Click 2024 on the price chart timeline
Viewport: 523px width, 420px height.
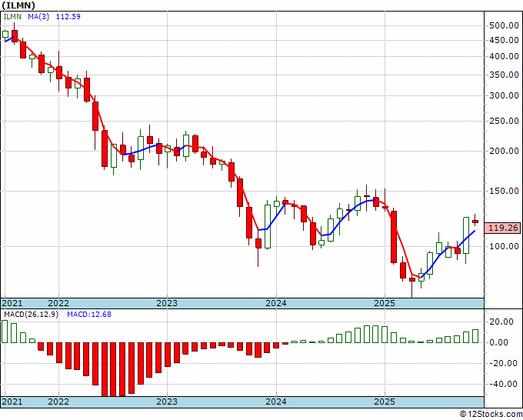(276, 303)
